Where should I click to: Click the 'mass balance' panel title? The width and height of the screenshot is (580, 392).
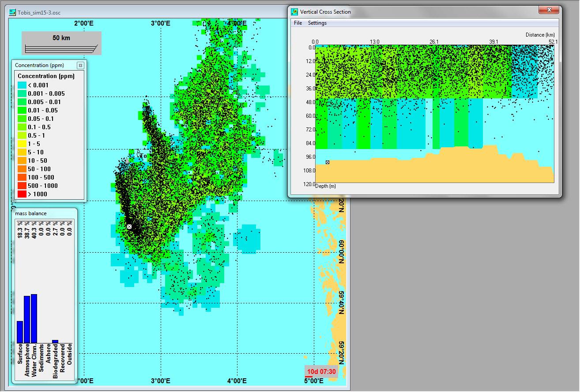pyautogui.click(x=31, y=213)
